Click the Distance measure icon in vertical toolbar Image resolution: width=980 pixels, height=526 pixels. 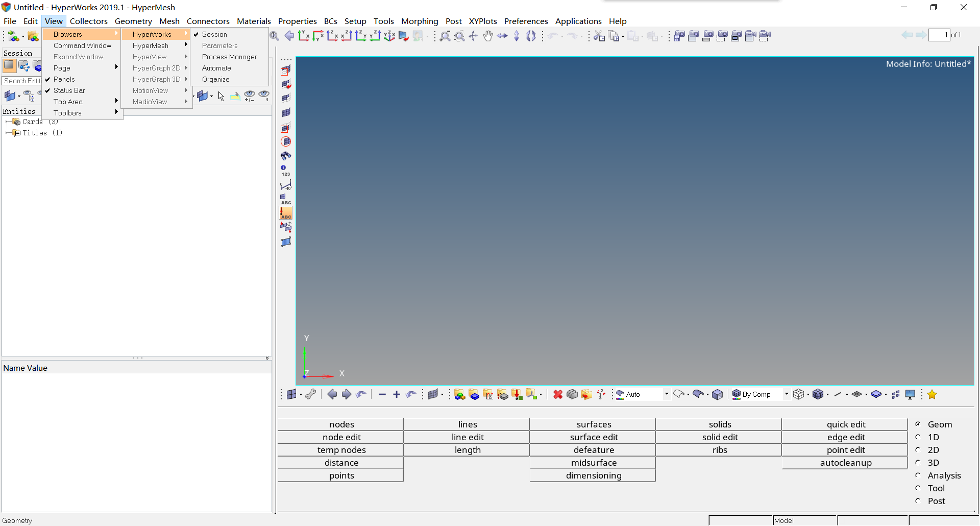click(x=286, y=185)
